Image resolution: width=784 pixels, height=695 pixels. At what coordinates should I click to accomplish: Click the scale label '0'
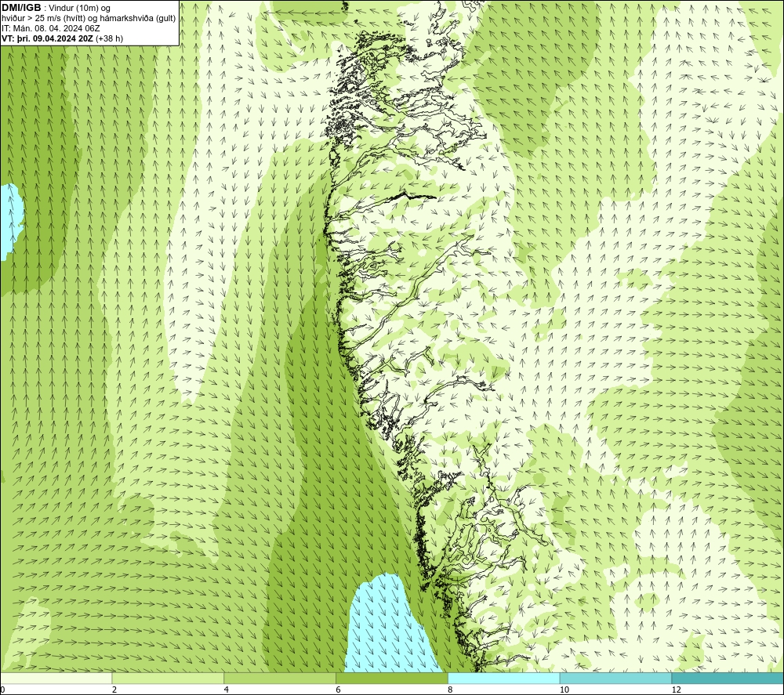coord(2,690)
